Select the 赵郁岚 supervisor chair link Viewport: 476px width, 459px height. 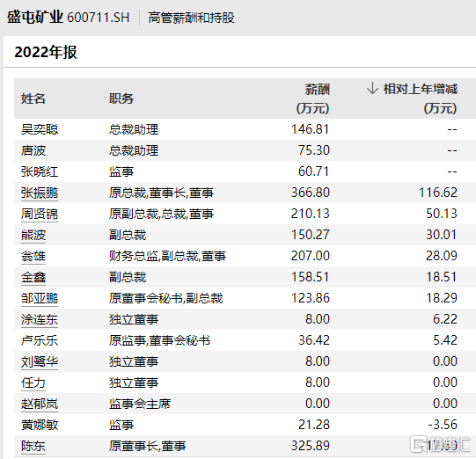click(40, 404)
